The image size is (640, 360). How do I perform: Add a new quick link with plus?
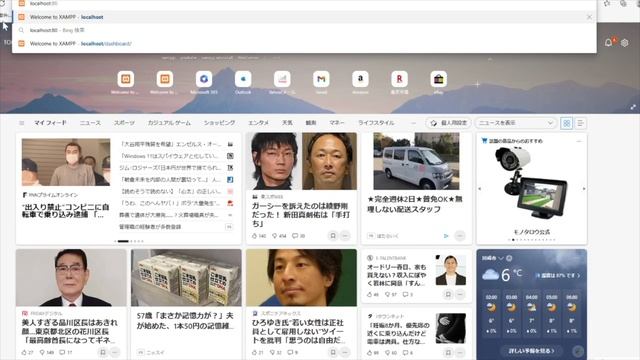(478, 84)
